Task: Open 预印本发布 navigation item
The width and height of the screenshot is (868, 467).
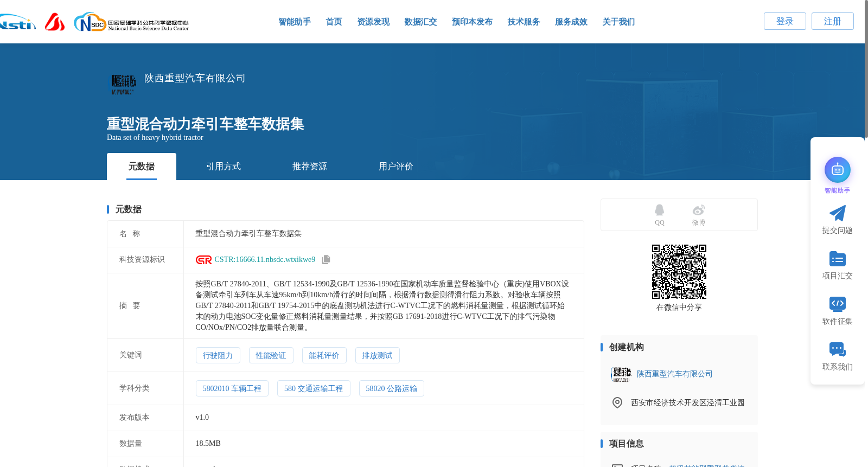Action: coord(472,22)
